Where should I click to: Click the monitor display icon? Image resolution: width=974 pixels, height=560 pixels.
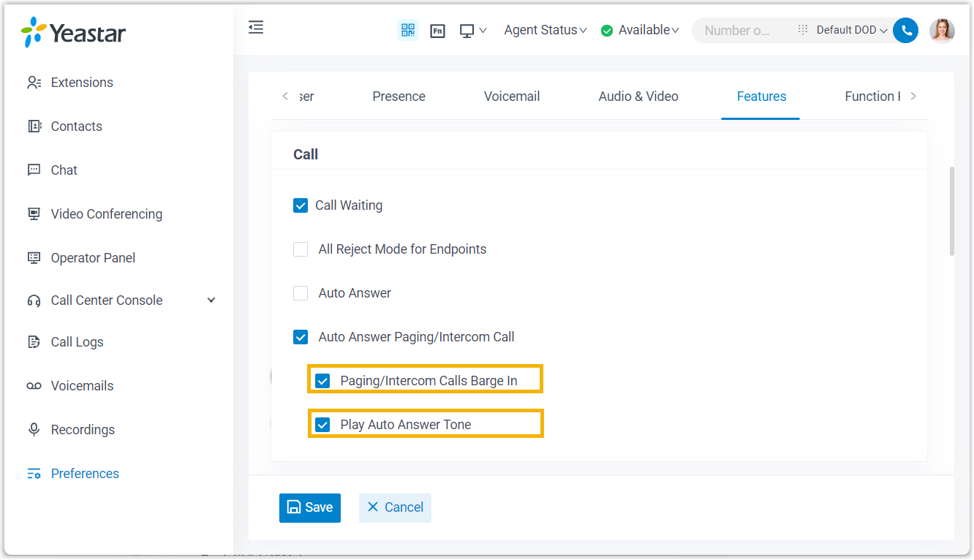click(467, 31)
